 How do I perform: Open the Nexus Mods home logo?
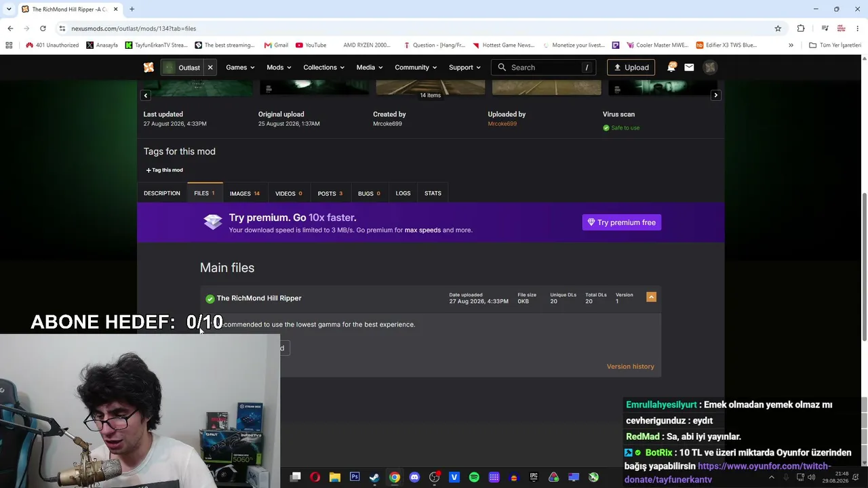149,67
